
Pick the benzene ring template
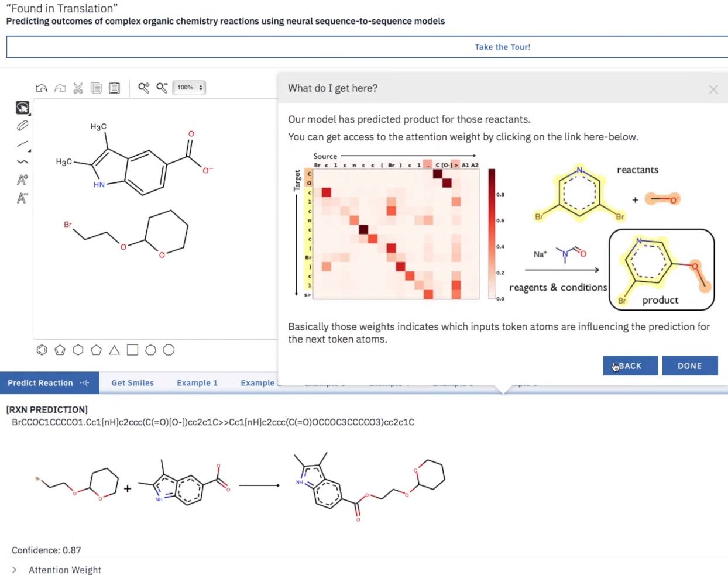point(42,350)
